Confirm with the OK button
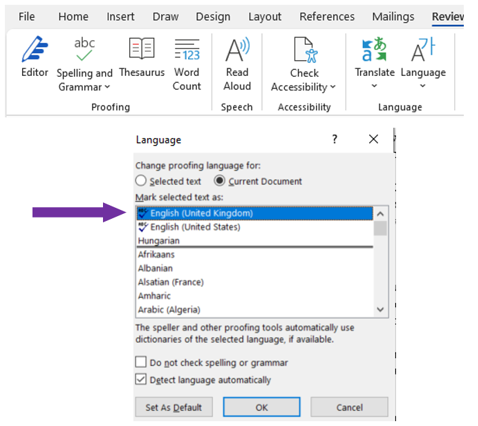The image size is (478, 426). coord(262,407)
